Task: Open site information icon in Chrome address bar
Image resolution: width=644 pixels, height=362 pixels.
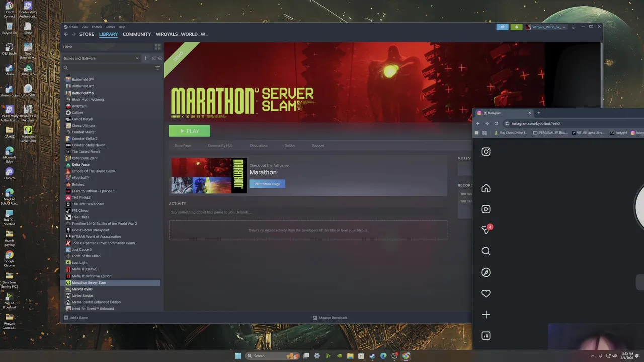Action: (507, 123)
